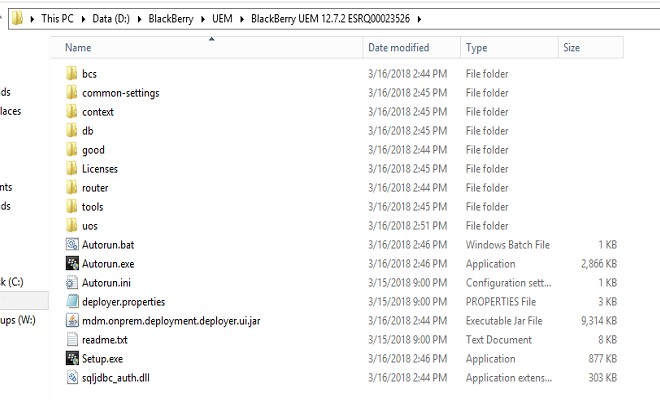The height and width of the screenshot is (406, 660).
Task: Click the Size column header
Action: [x=571, y=47]
